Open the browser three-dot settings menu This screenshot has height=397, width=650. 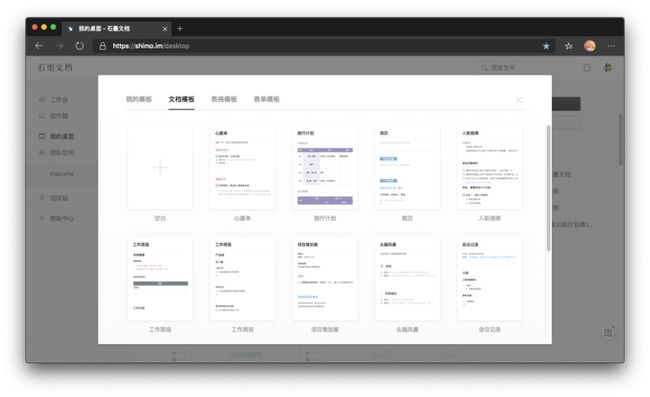pos(611,46)
